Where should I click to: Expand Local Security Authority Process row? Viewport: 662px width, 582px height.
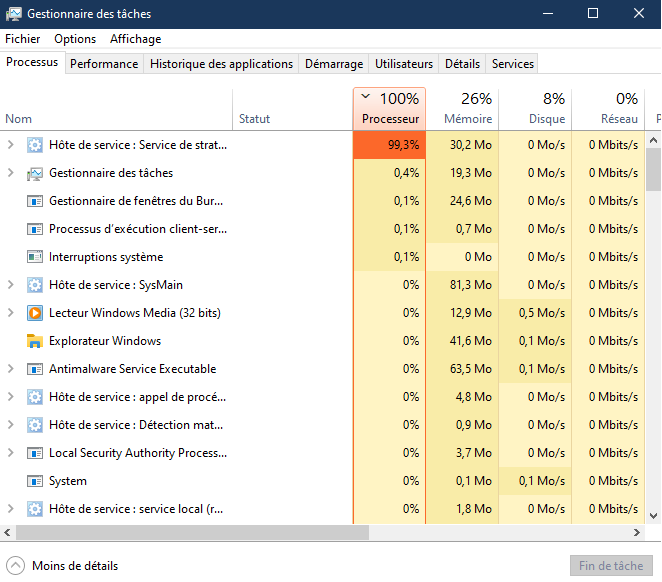click(11, 453)
